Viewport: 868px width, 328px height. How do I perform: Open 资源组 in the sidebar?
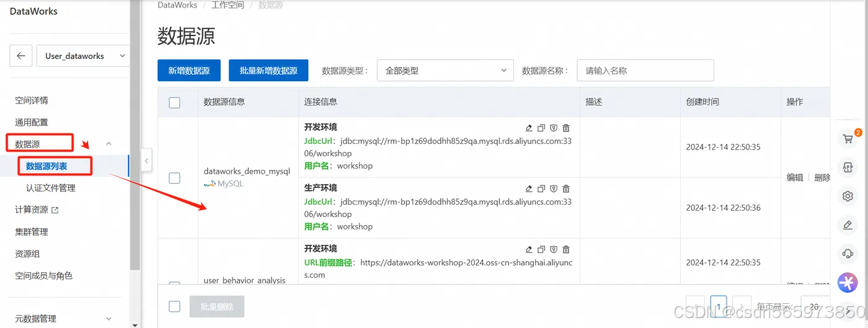coord(27,254)
